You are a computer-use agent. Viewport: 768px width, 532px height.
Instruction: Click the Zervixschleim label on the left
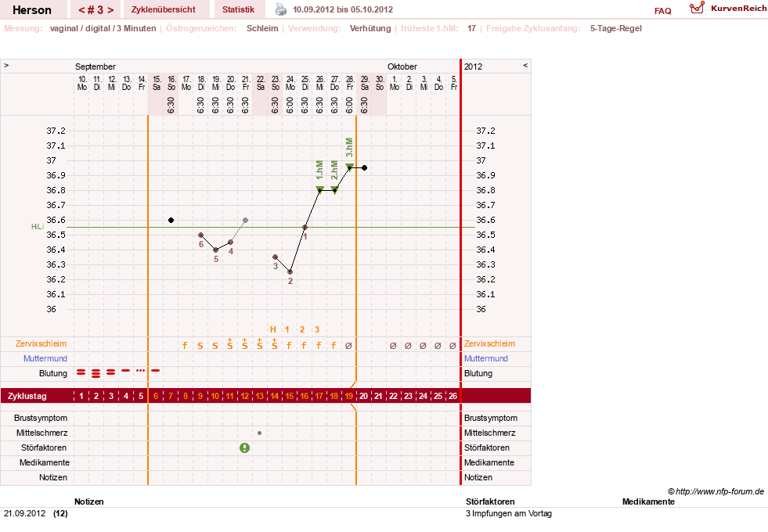click(x=41, y=343)
